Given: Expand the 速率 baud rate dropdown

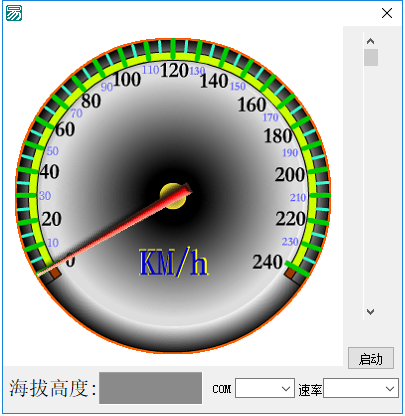Looking at the screenshot, I should click(x=361, y=388).
